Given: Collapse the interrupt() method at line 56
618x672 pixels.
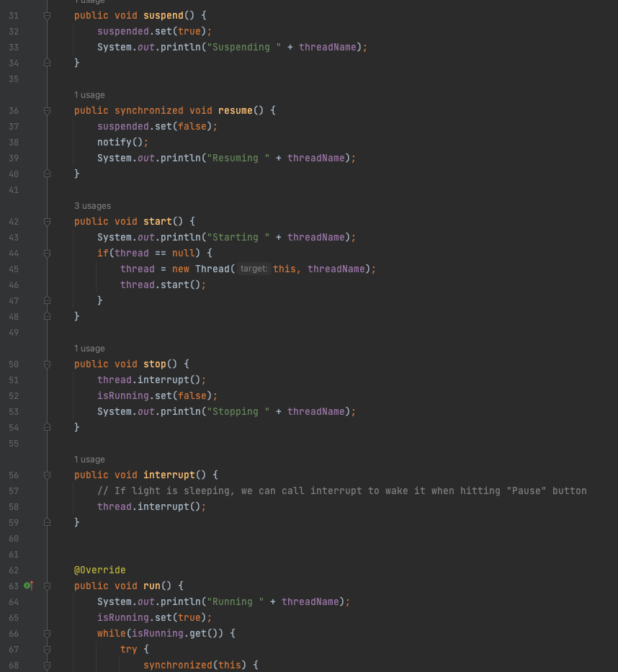Looking at the screenshot, I should (47, 475).
